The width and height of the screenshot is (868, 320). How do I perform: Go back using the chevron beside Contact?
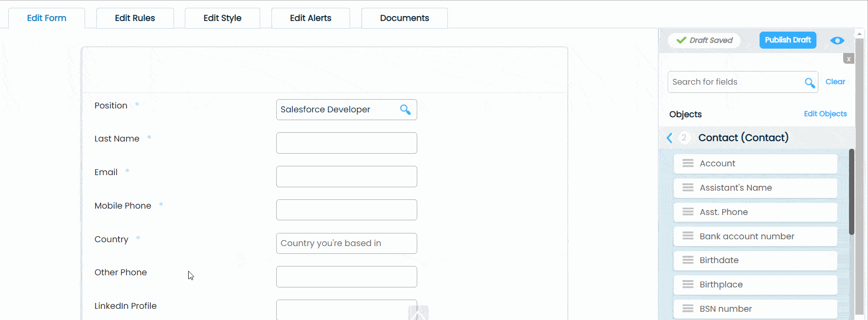tap(670, 138)
